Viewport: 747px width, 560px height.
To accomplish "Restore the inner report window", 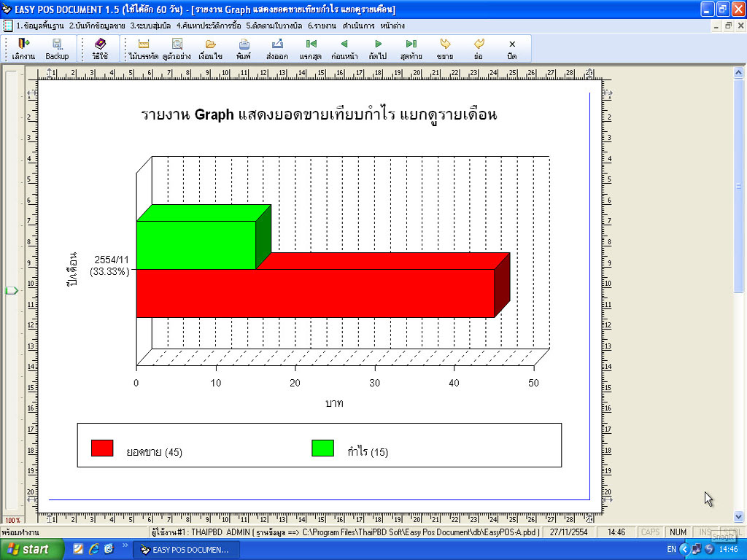I will pos(729,26).
